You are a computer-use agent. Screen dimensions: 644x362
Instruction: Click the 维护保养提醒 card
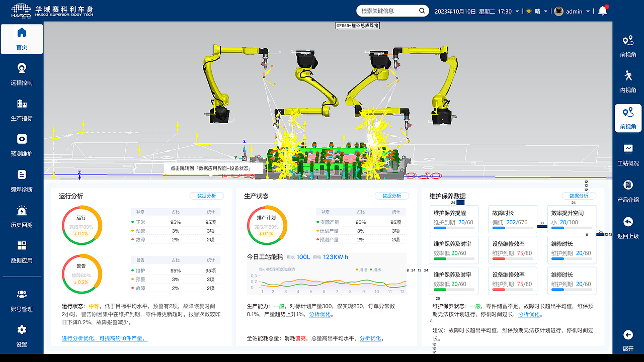coord(454,219)
